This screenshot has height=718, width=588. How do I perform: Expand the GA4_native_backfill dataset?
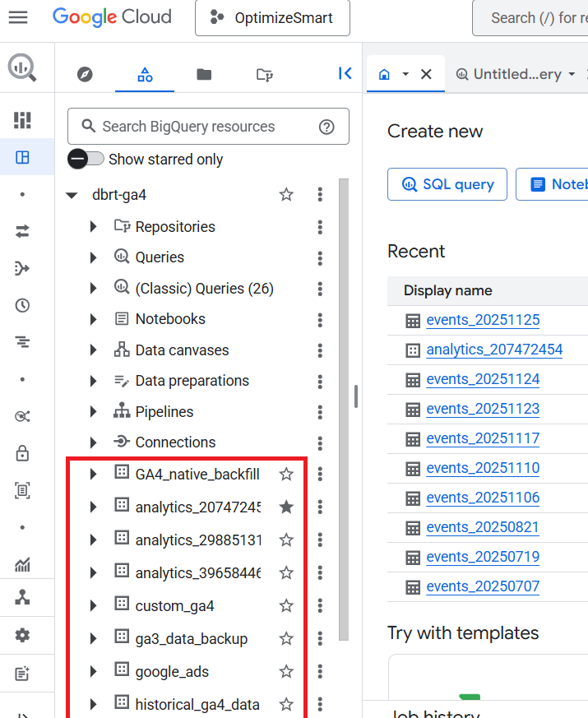pos(94,474)
